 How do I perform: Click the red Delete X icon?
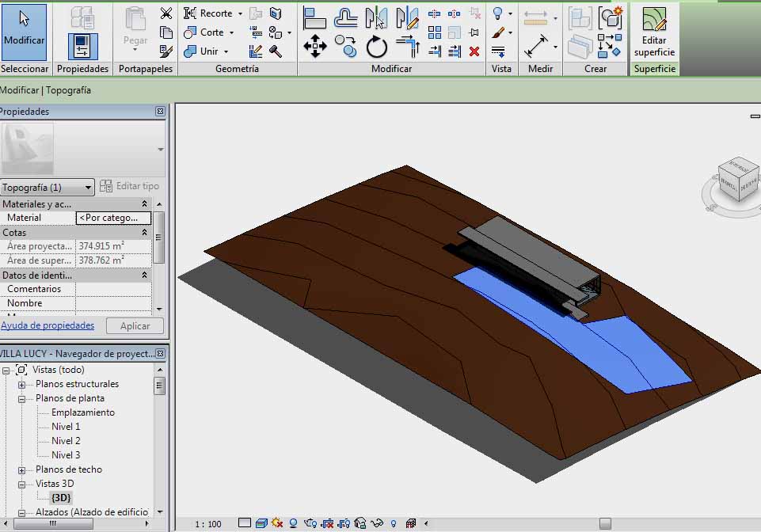(474, 51)
